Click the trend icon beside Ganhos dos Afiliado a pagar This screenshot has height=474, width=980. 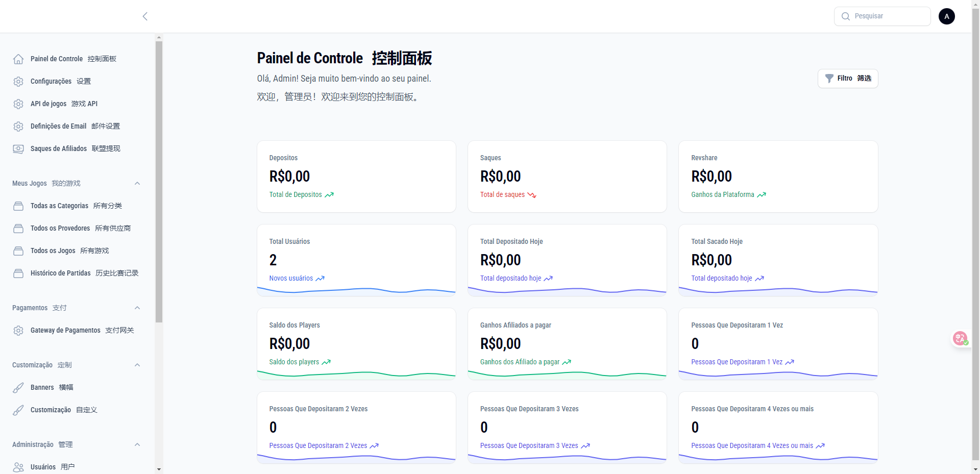(x=567, y=362)
